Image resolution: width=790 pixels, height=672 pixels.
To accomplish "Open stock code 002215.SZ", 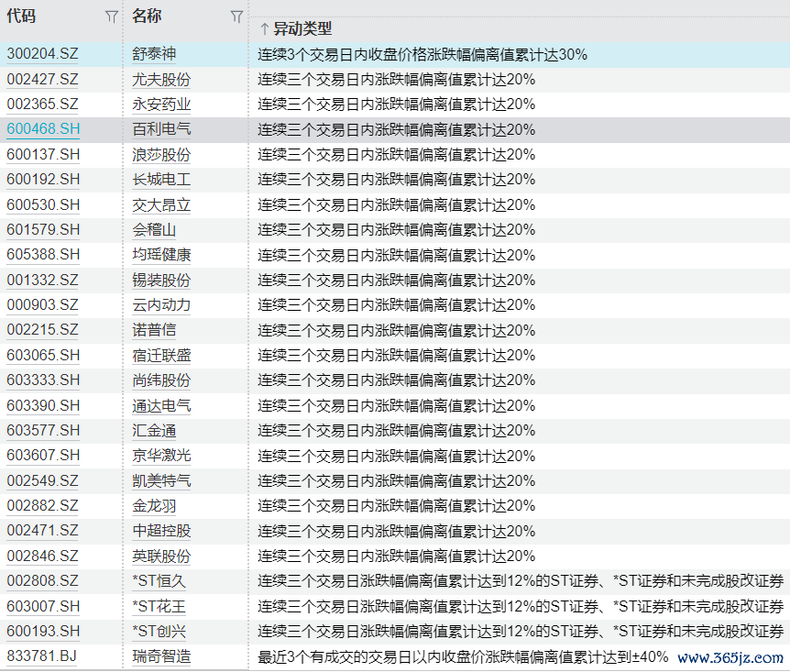I will click(x=43, y=330).
